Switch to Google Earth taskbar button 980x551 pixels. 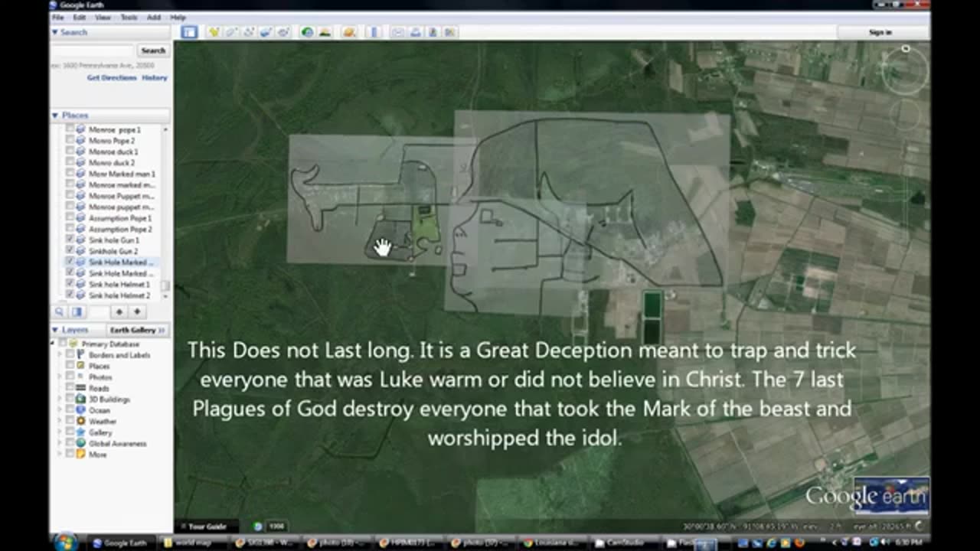[x=122, y=543]
